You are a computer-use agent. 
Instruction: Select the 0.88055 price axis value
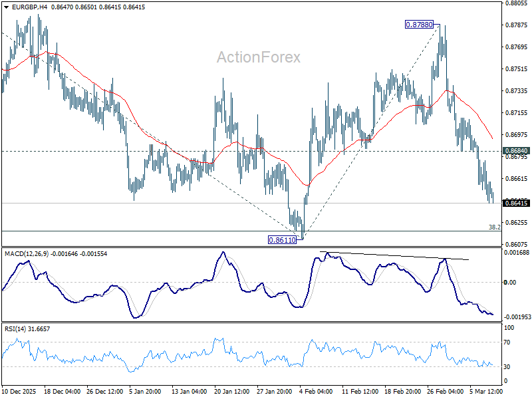click(x=517, y=3)
